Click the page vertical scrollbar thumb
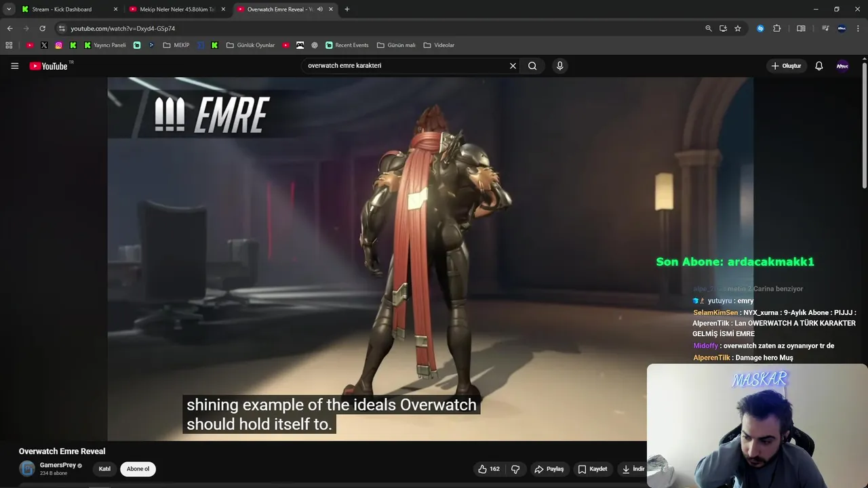This screenshot has height=488, width=868. click(x=864, y=126)
